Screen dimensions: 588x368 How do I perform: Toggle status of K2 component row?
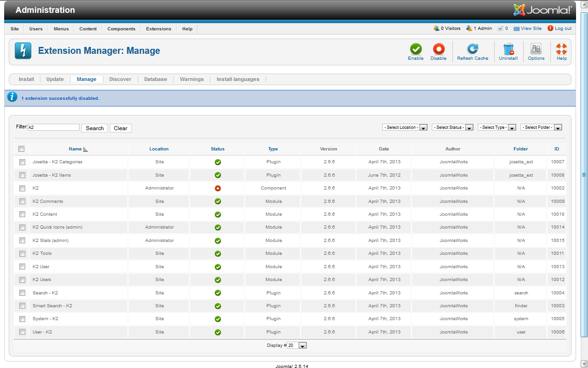click(x=218, y=188)
